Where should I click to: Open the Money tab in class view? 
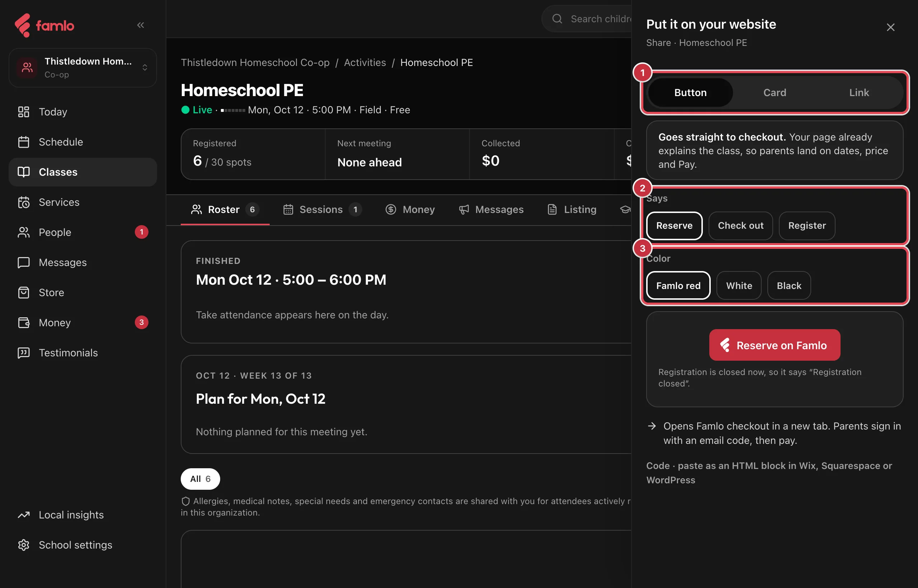[410, 210]
